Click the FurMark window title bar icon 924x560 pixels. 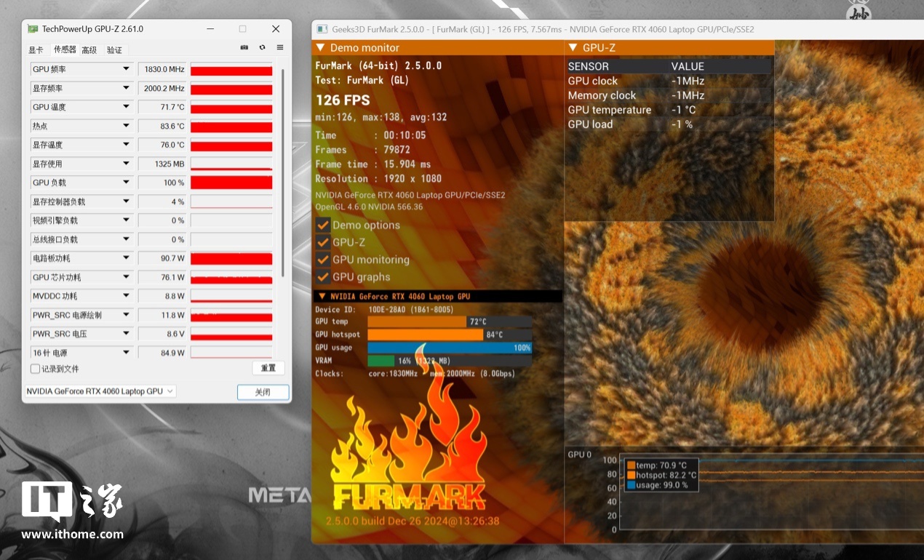(321, 30)
